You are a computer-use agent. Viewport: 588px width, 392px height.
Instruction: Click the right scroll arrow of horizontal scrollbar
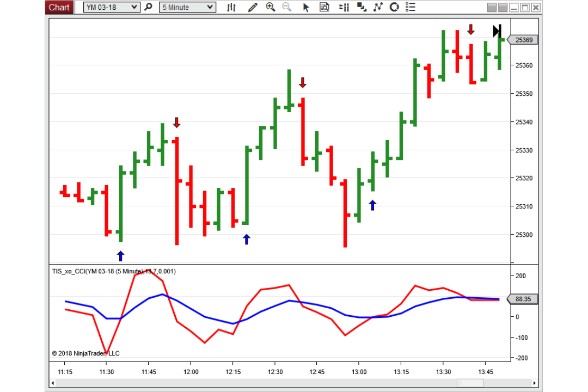pyautogui.click(x=535, y=383)
